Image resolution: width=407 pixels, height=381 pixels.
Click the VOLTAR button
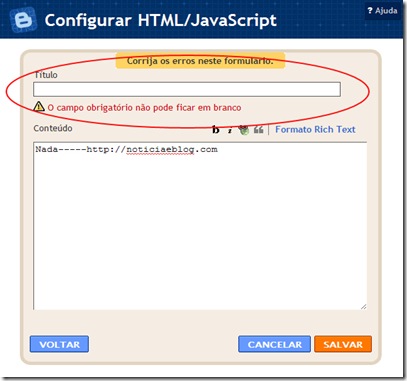click(x=59, y=344)
